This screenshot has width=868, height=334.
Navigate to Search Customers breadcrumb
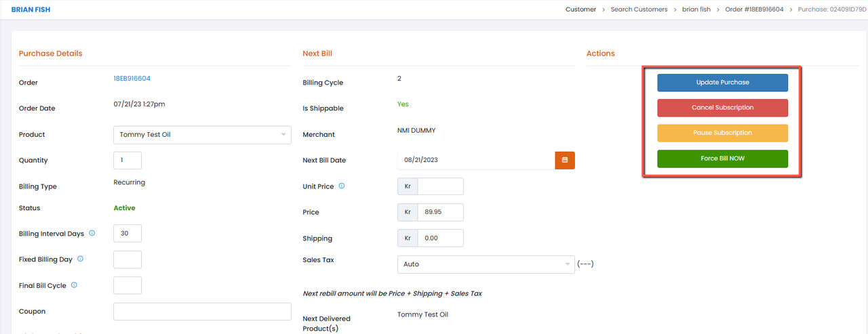[637, 9]
